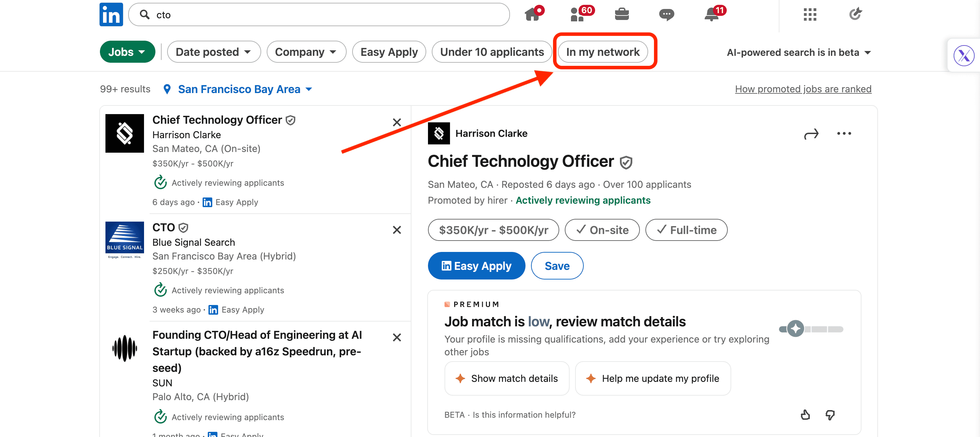Open the Jobs category menu

coord(127,52)
